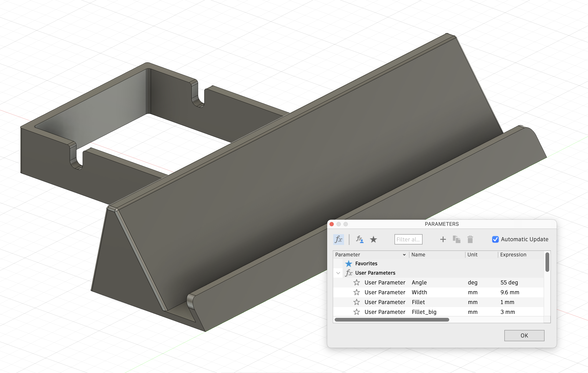Select the show all parameters fx icon

coord(339,239)
